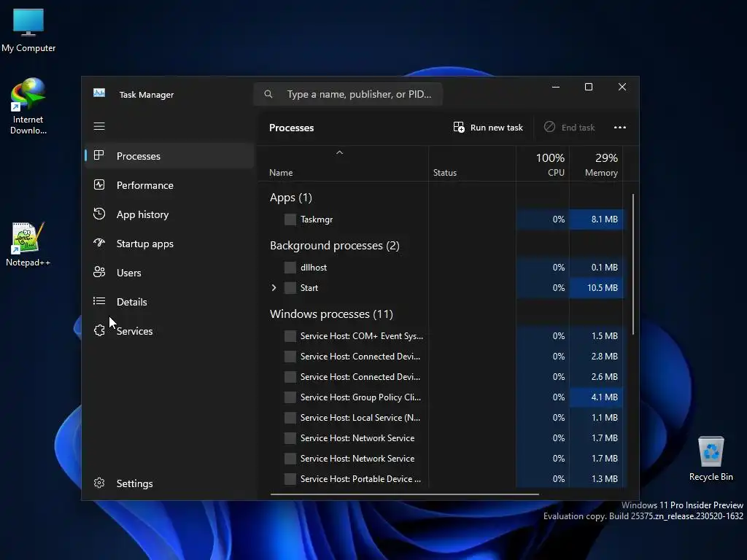The height and width of the screenshot is (560, 747).
Task: Select the Service Host: Local Service (N... row
Action: (x=441, y=418)
